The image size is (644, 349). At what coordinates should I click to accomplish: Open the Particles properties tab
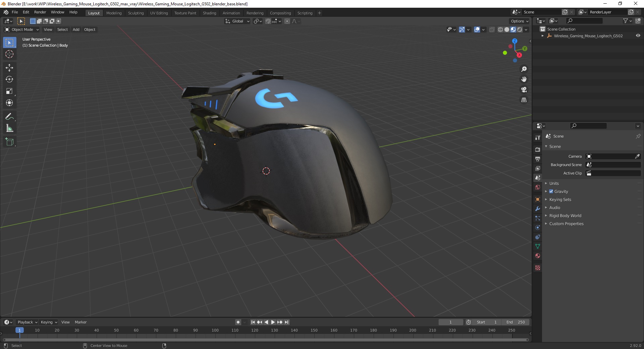[538, 218]
